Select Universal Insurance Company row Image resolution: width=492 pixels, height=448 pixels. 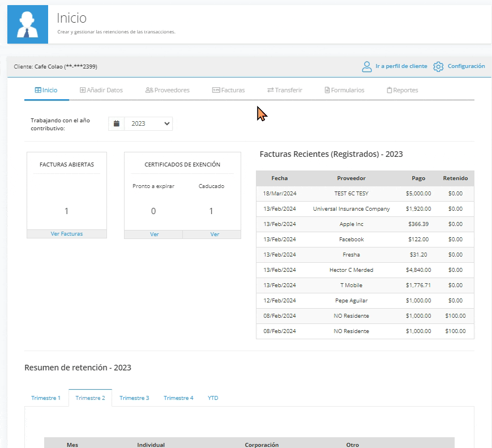[x=365, y=209]
